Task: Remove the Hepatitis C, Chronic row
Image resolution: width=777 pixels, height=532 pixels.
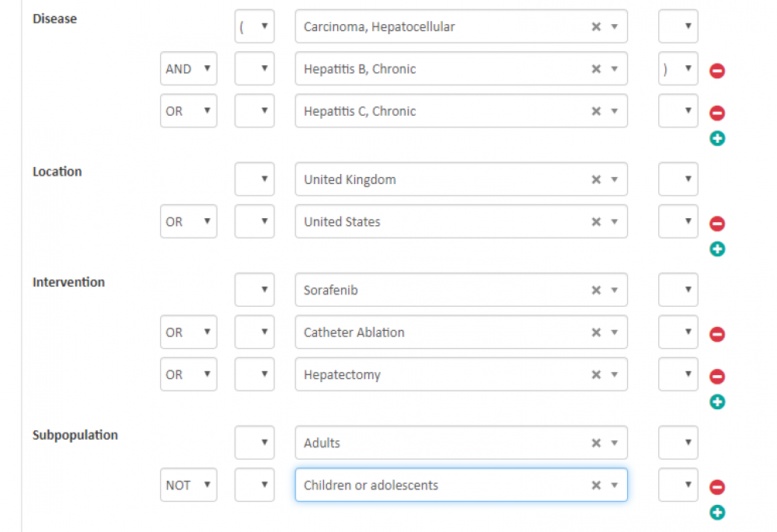Action: coord(717,113)
